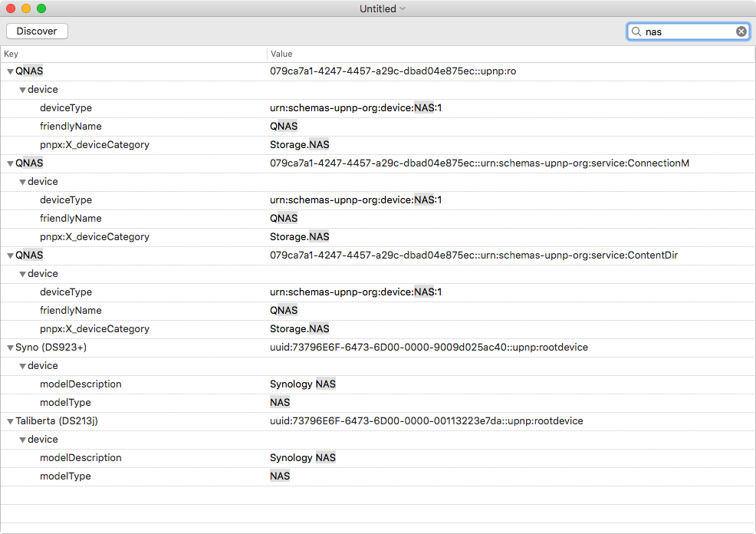The image size is (756, 534).
Task: Focus the search field containing 'nas'
Action: point(689,31)
